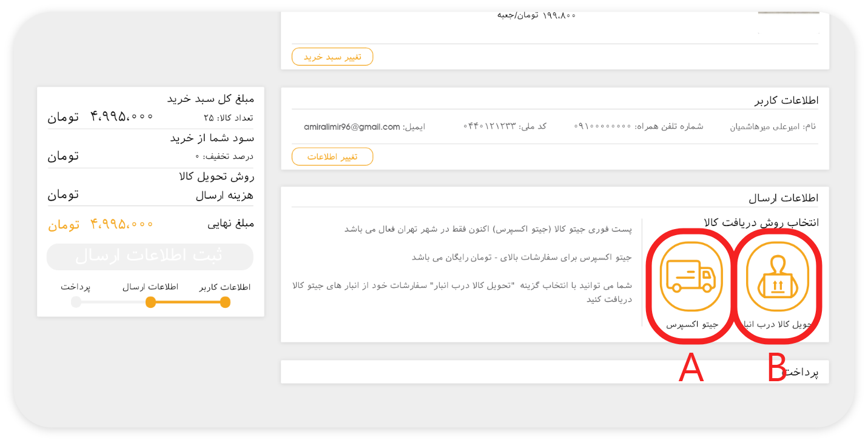Viewport: 868px width, 443px height.
Task: Expand the پرداخت section header
Action: 801,372
